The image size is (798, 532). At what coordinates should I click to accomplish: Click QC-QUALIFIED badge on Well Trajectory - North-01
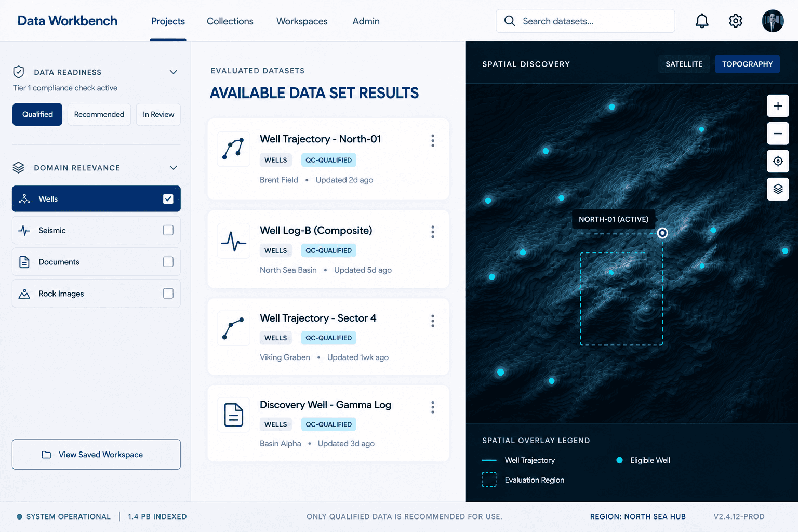[328, 160]
